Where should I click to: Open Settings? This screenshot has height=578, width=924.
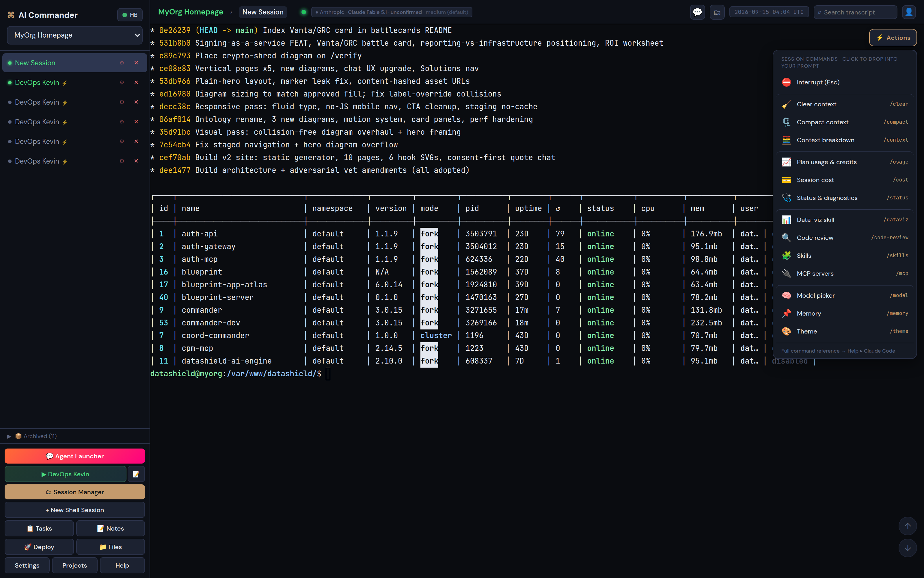click(x=27, y=565)
